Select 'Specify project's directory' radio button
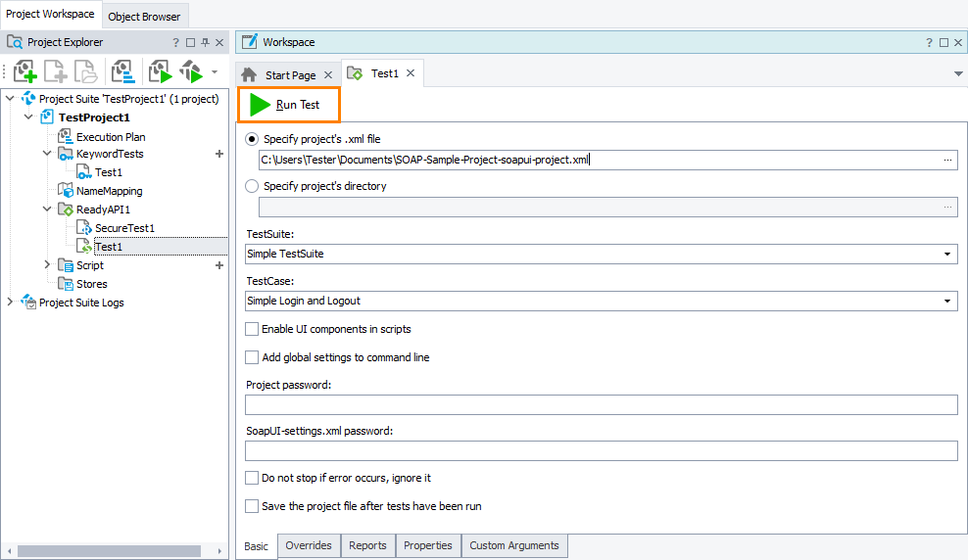This screenshot has width=968, height=560. point(252,186)
